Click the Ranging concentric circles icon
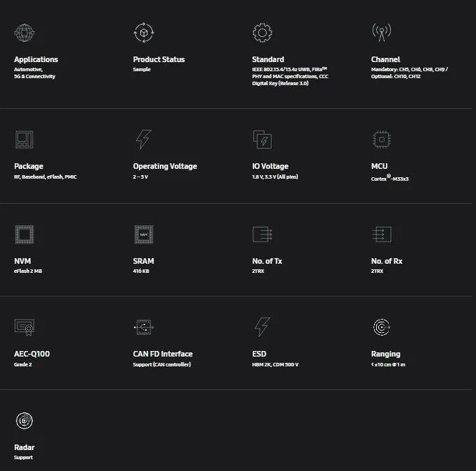Viewport: 476px width, 471px height. pos(382,327)
